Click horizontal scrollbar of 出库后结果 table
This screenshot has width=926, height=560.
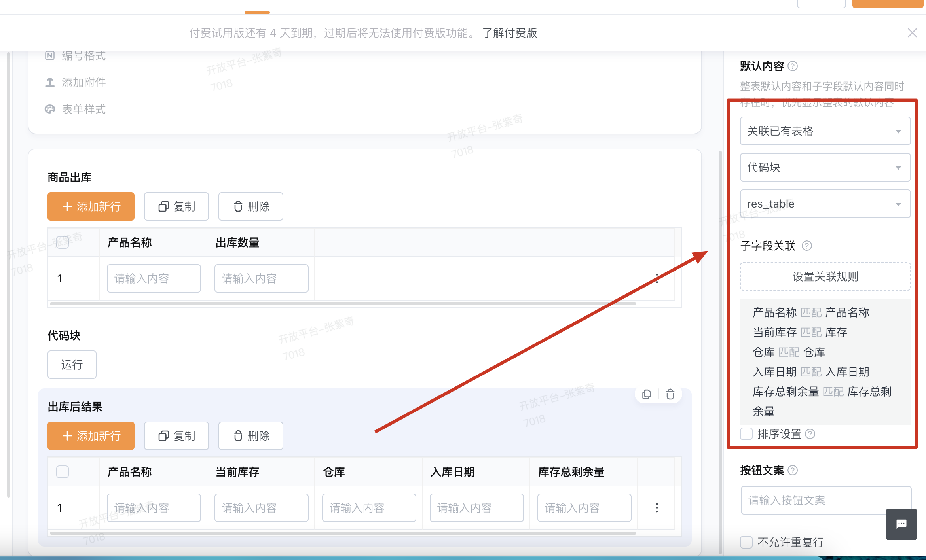click(x=343, y=533)
